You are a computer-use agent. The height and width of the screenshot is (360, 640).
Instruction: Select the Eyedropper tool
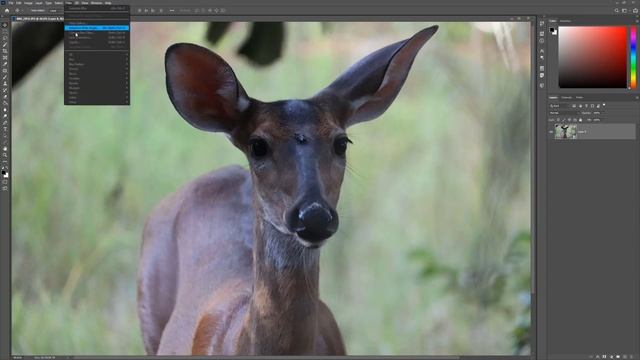(5, 64)
